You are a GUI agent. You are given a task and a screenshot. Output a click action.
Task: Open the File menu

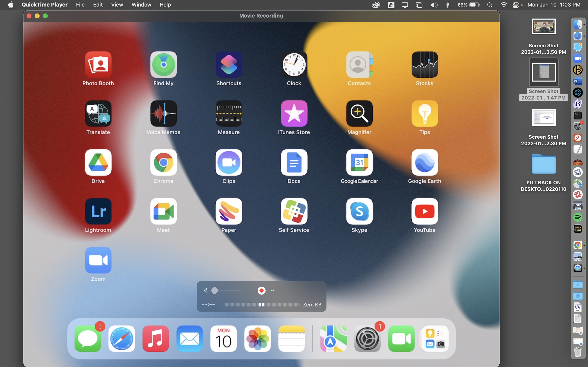pos(80,5)
